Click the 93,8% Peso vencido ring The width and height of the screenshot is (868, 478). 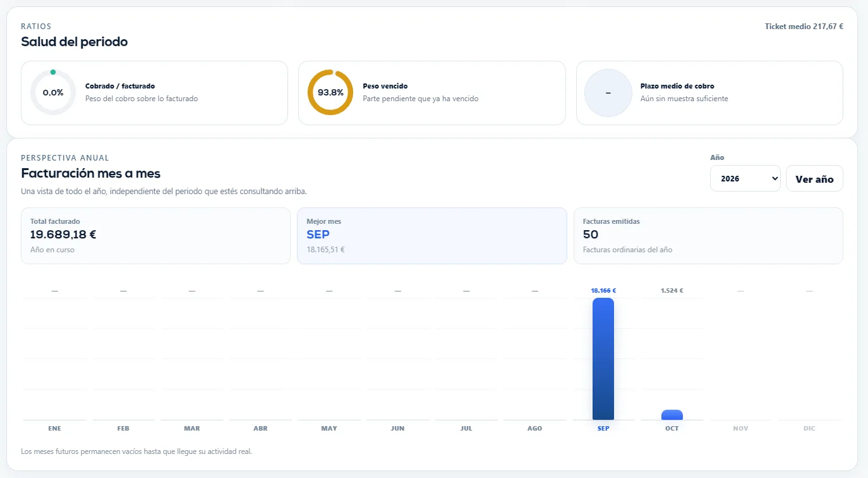click(x=330, y=92)
